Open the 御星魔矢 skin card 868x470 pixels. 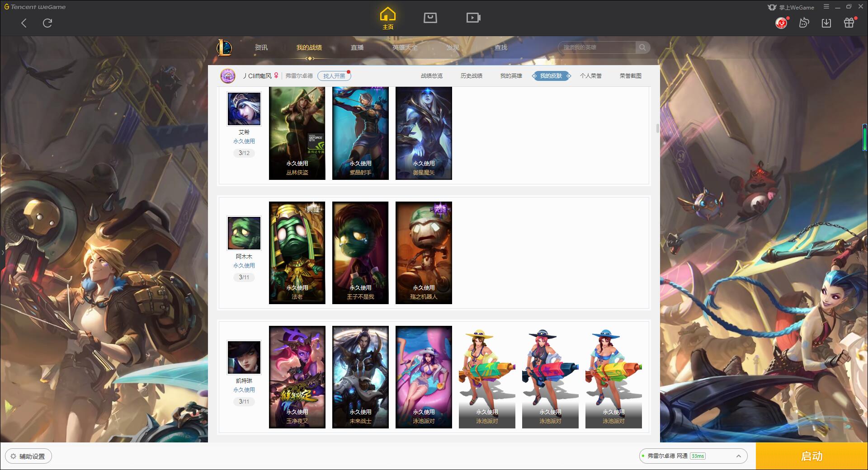pyautogui.click(x=424, y=133)
